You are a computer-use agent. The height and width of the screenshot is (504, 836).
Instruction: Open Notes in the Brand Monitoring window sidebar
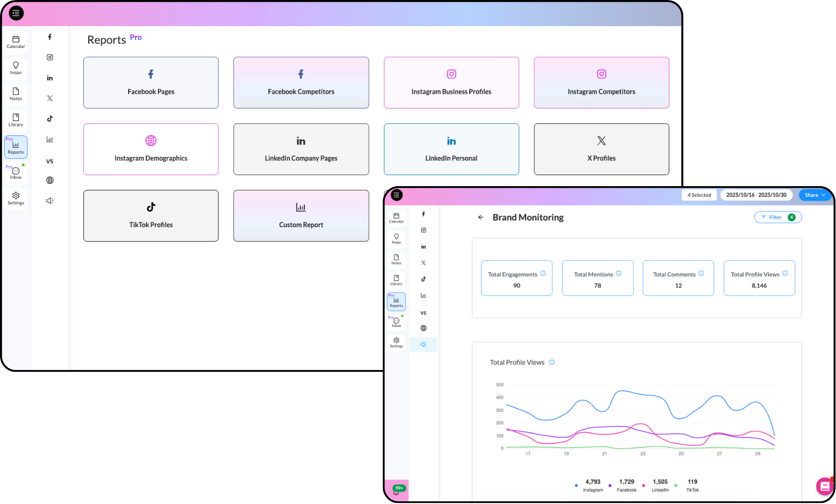[x=397, y=259]
